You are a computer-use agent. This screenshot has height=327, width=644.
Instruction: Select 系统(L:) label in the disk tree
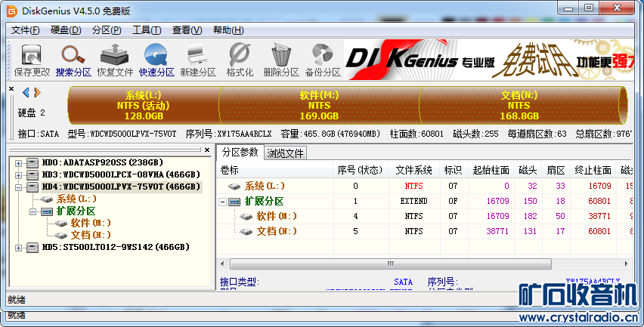point(76,199)
